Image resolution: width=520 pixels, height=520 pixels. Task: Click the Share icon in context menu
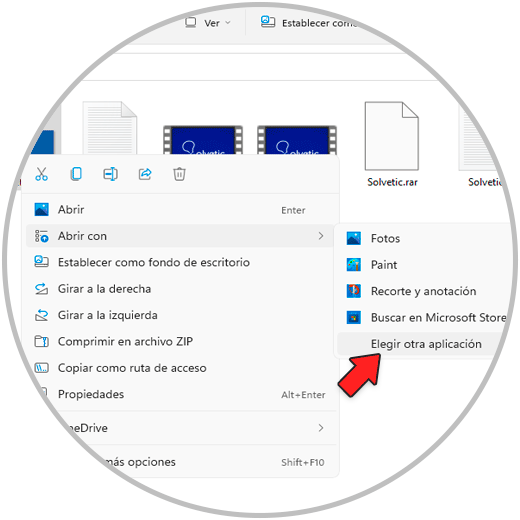(x=145, y=174)
